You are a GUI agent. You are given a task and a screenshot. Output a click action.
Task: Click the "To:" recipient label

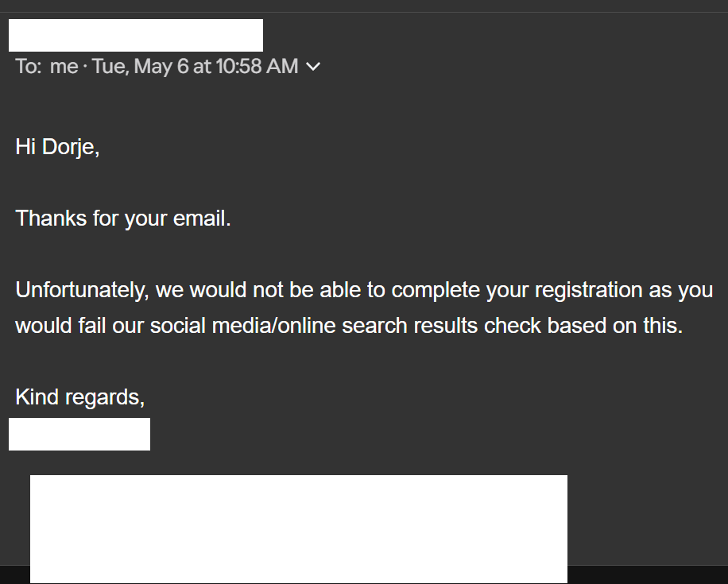(x=28, y=67)
